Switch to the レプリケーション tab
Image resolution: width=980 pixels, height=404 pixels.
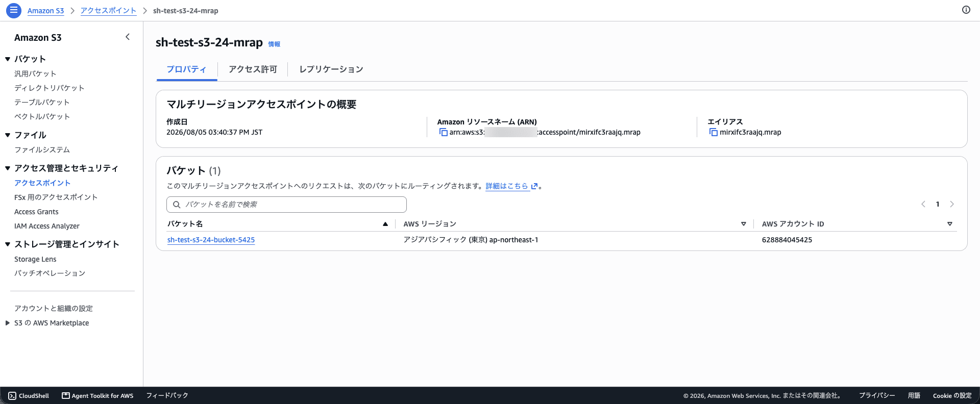pyautogui.click(x=331, y=69)
